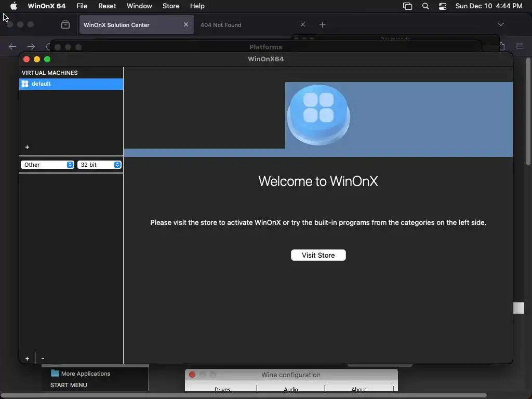The image size is (532, 399).
Task: Click the Visit Store button
Action: tap(318, 255)
